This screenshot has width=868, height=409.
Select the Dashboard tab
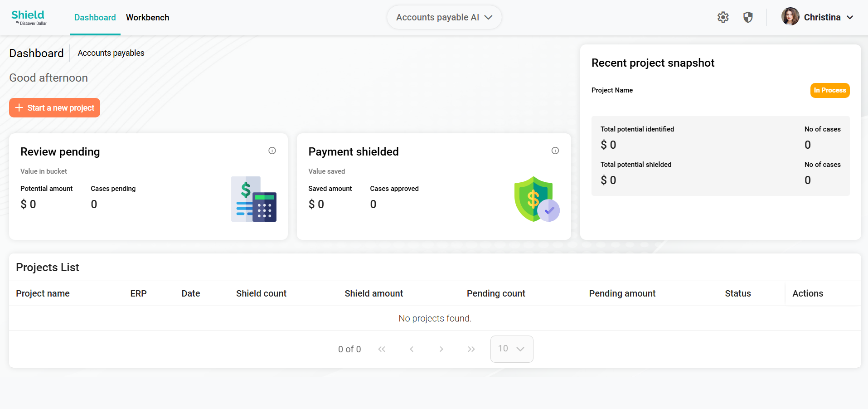pos(95,17)
